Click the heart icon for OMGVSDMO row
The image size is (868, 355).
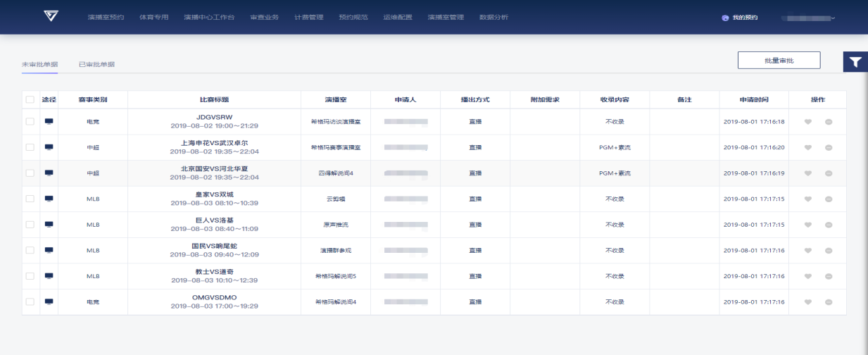(808, 301)
